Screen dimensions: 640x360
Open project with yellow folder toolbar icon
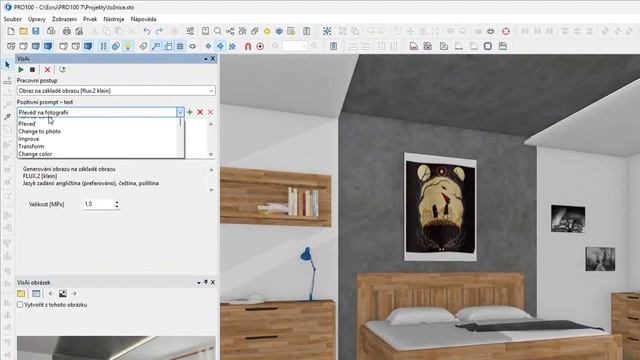tap(23, 31)
